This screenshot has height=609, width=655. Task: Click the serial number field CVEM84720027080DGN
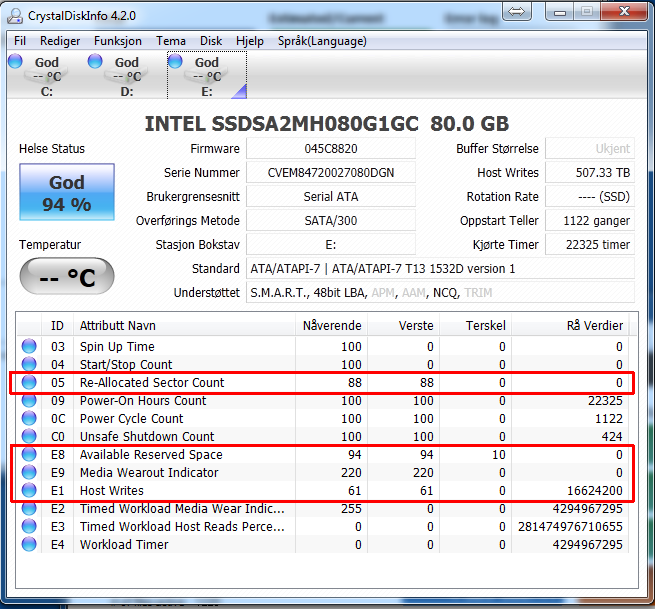click(331, 173)
